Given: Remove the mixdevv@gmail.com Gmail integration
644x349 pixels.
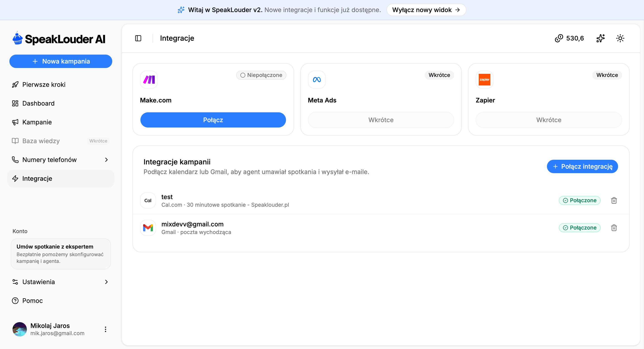Looking at the screenshot, I should tap(614, 228).
